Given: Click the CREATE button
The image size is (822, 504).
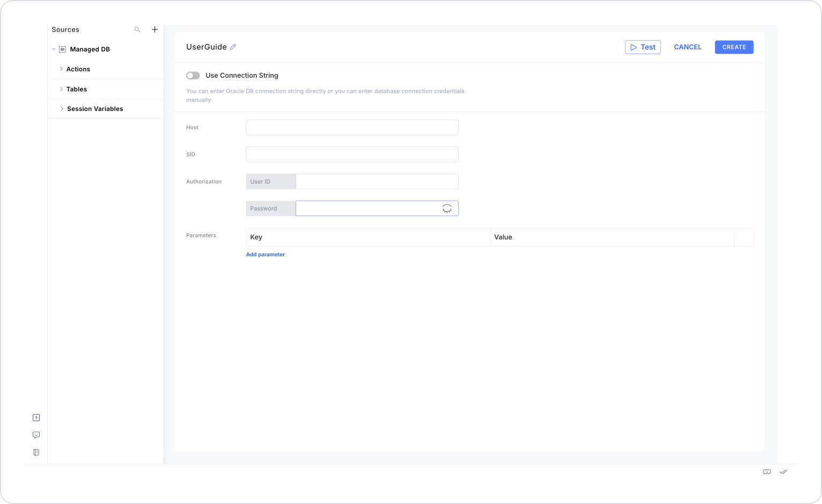Looking at the screenshot, I should [x=734, y=47].
